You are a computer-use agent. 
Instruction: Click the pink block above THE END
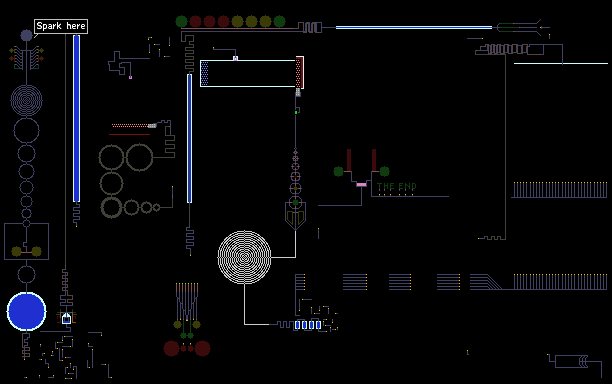pos(361,185)
